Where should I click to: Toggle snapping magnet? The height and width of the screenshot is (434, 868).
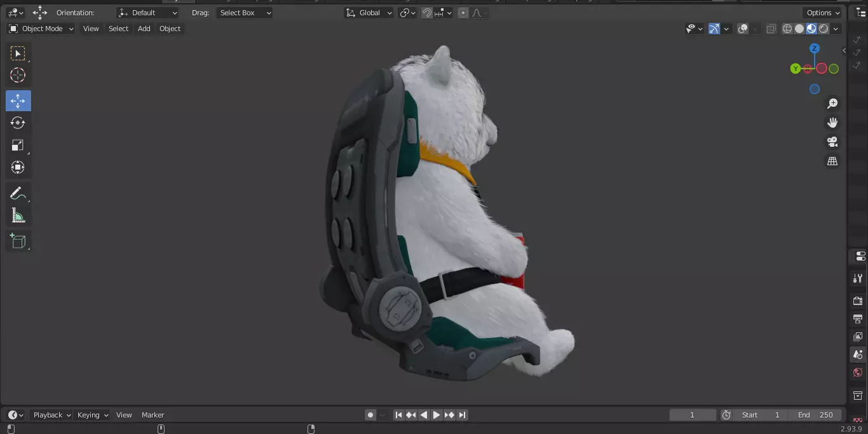(428, 13)
